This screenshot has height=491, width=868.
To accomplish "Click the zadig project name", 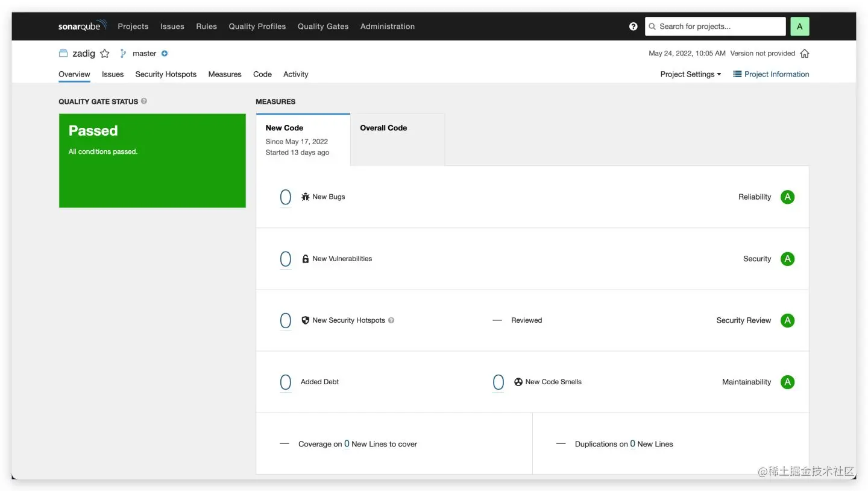I will pyautogui.click(x=84, y=54).
